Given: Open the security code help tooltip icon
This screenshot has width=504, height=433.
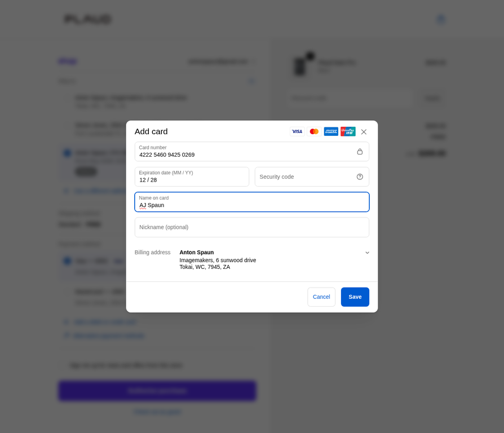Looking at the screenshot, I should 360,176.
